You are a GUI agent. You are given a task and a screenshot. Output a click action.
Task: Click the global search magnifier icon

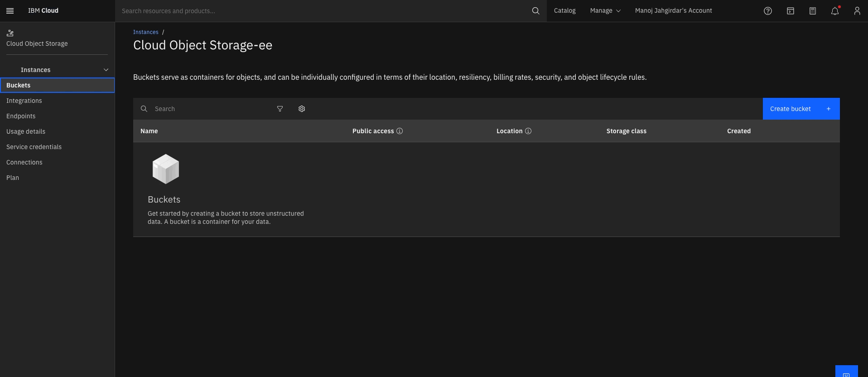pos(535,11)
